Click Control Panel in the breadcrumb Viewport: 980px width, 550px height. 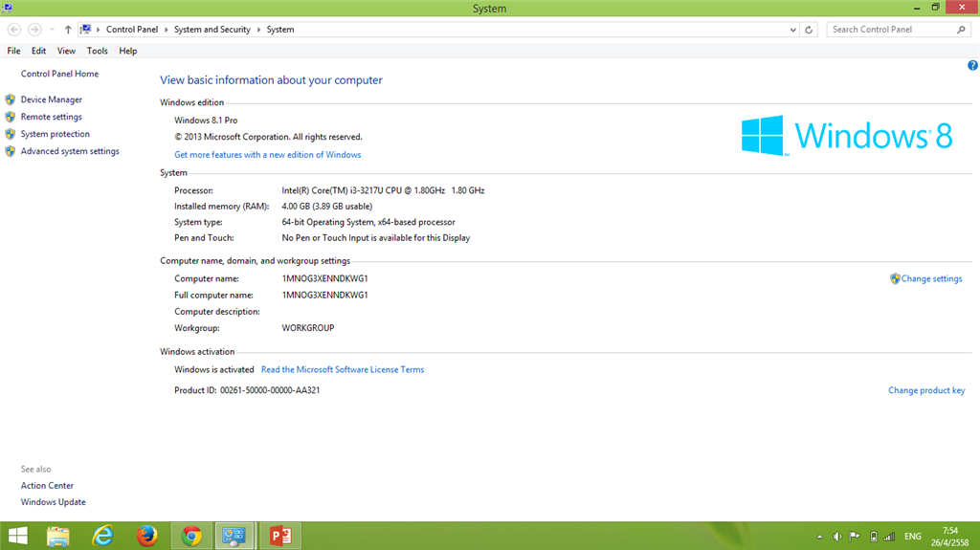132,30
